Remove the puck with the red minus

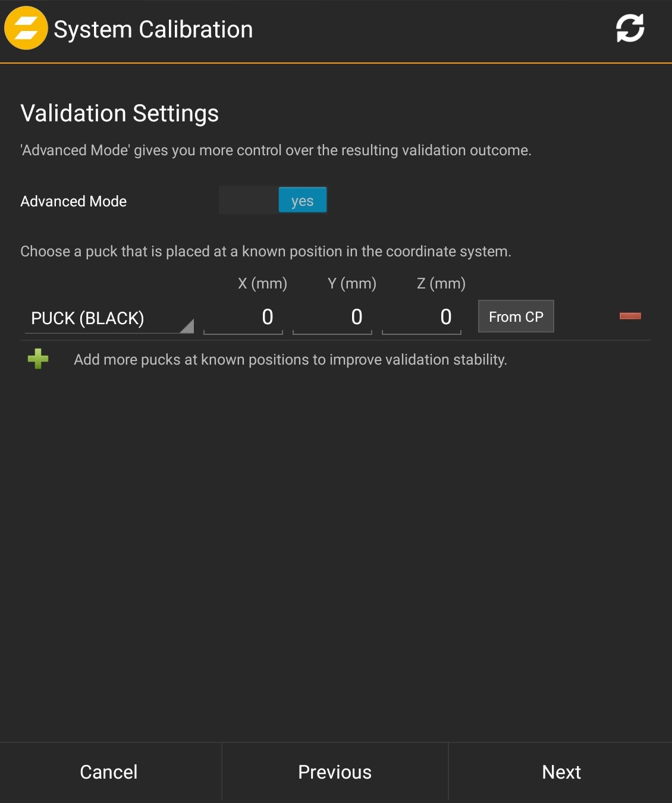pos(630,316)
